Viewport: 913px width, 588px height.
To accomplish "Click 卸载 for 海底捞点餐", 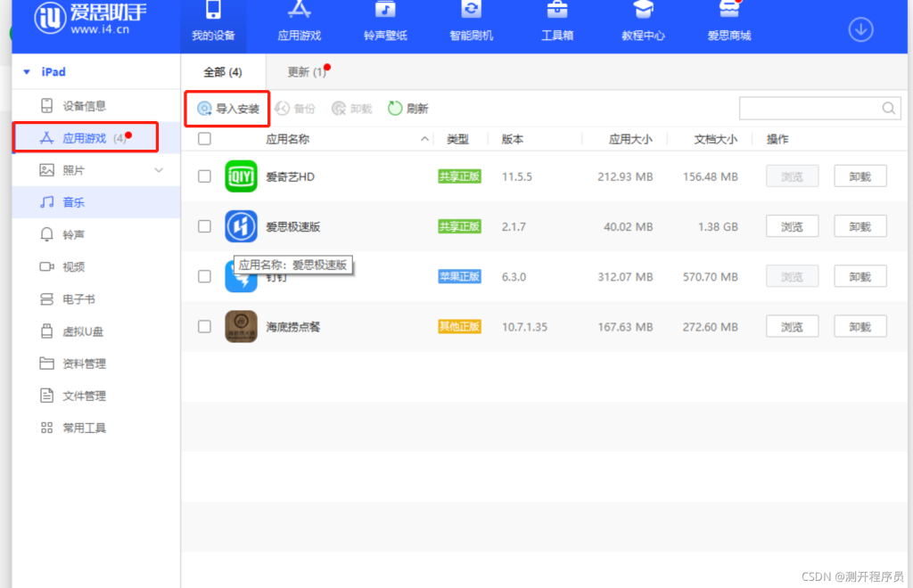I will pos(860,326).
